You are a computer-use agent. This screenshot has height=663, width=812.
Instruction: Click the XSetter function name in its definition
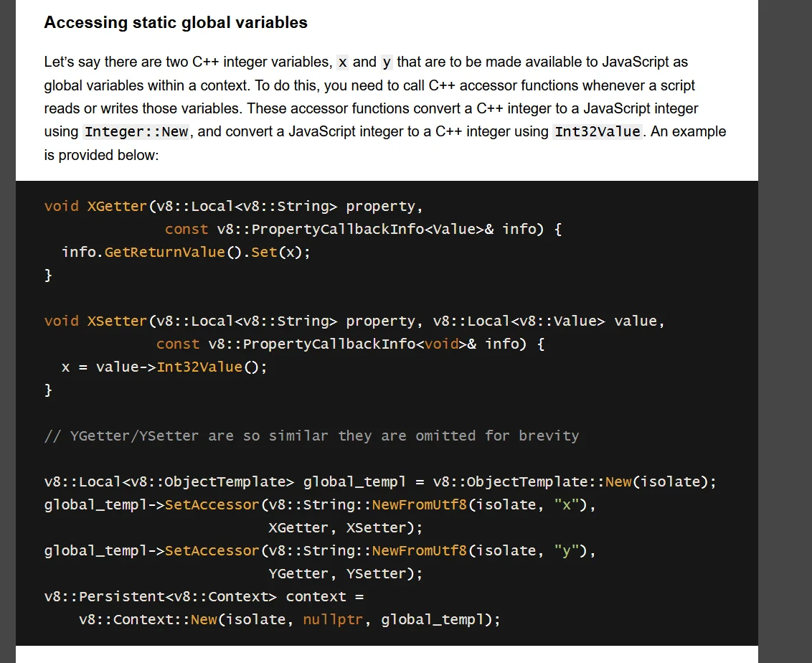tap(117, 321)
